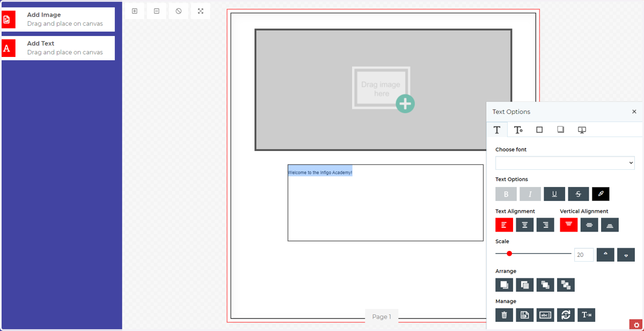Increase scale with the up arrow button
The image size is (644, 331).
click(x=605, y=255)
